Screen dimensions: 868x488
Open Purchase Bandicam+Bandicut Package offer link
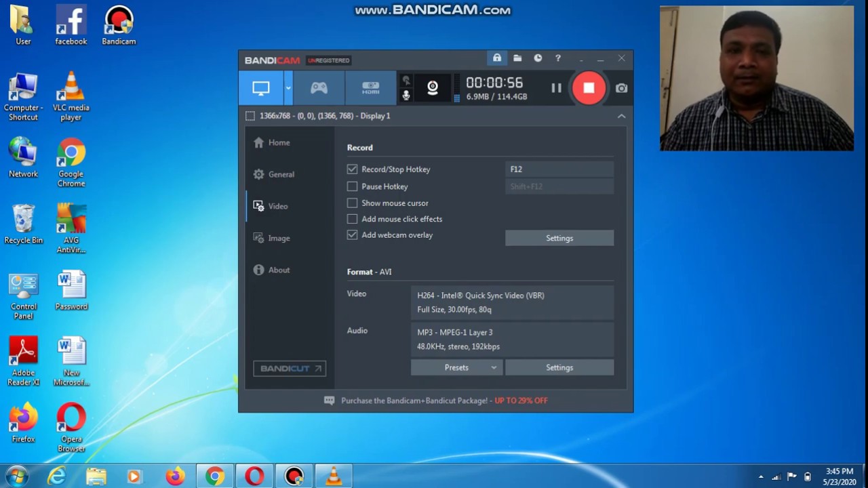click(444, 401)
